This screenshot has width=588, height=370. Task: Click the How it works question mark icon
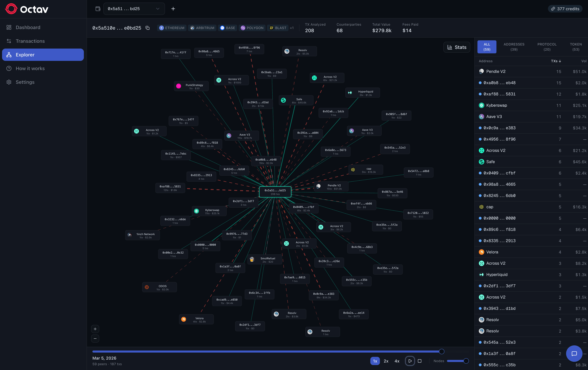[9, 68]
